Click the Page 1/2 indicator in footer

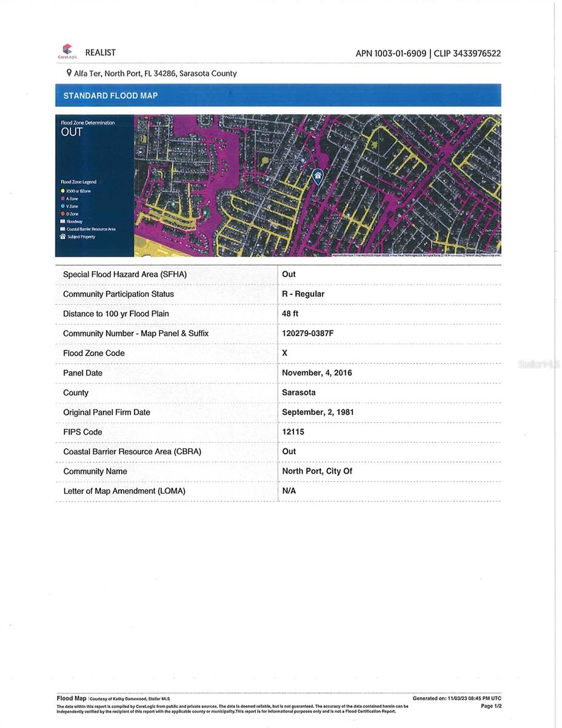[x=491, y=706]
